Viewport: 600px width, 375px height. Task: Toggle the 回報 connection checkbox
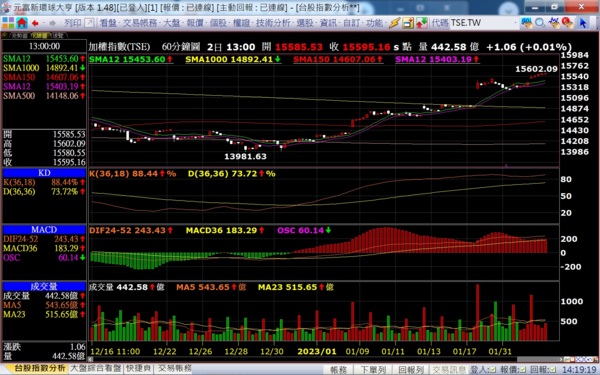pyautogui.click(x=552, y=370)
